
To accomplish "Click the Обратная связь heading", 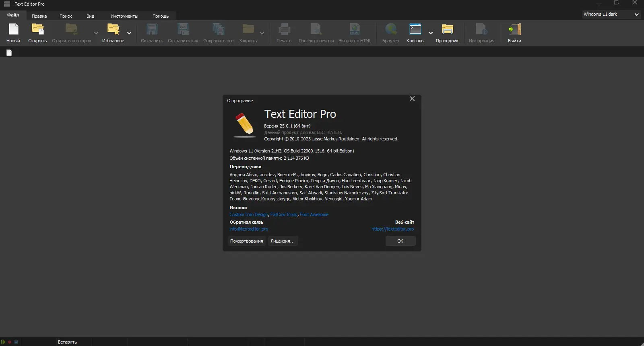I will tap(246, 222).
